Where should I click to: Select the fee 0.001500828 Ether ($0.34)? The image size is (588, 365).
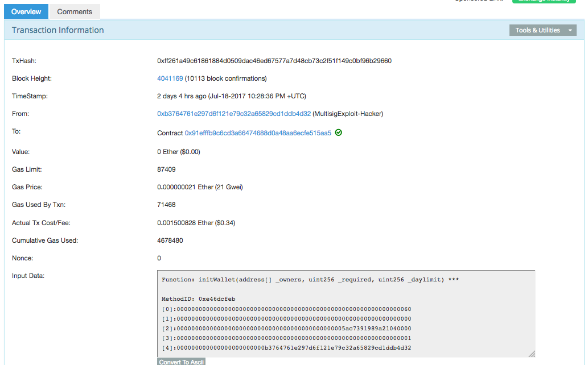coord(196,223)
